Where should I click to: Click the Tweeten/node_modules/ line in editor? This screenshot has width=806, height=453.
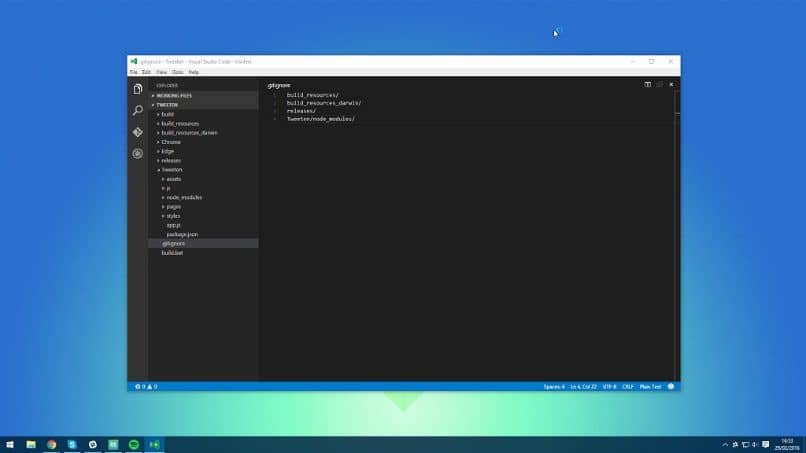[321, 119]
